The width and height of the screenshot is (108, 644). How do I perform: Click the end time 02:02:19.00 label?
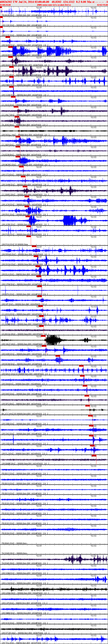[102, 5]
